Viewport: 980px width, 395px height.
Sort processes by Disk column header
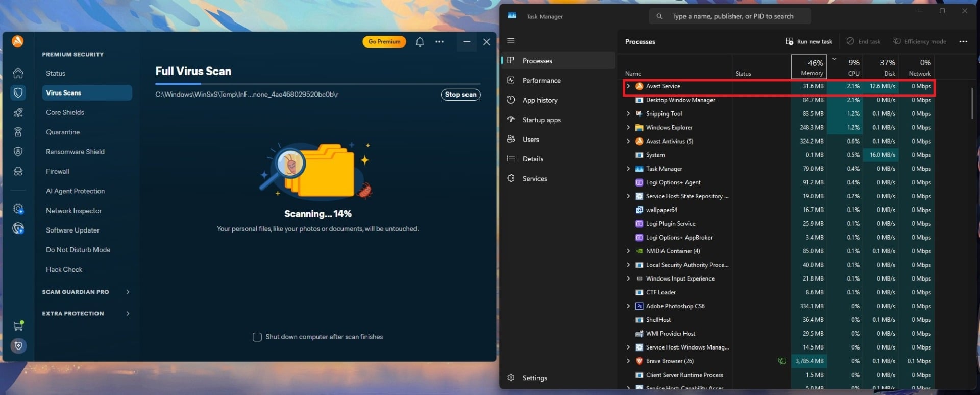[880, 67]
